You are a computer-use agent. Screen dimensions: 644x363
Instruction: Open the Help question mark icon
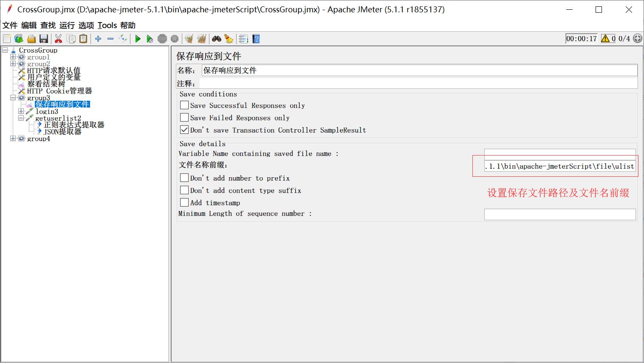click(256, 39)
